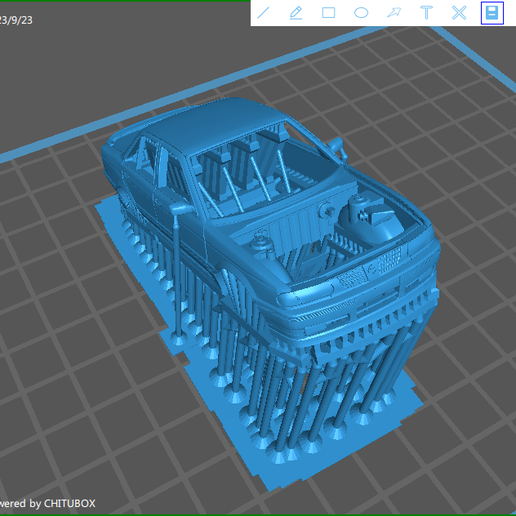
Task: Pick the rectangle shape tool
Action: tap(328, 13)
